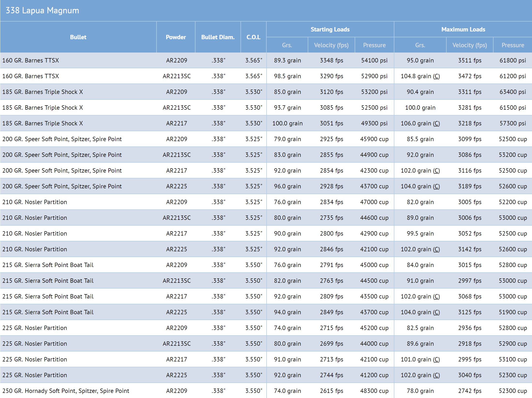Screen dimensions: 532x398
Task: Select the 3348 fps velocity cell
Action: [x=331, y=60]
